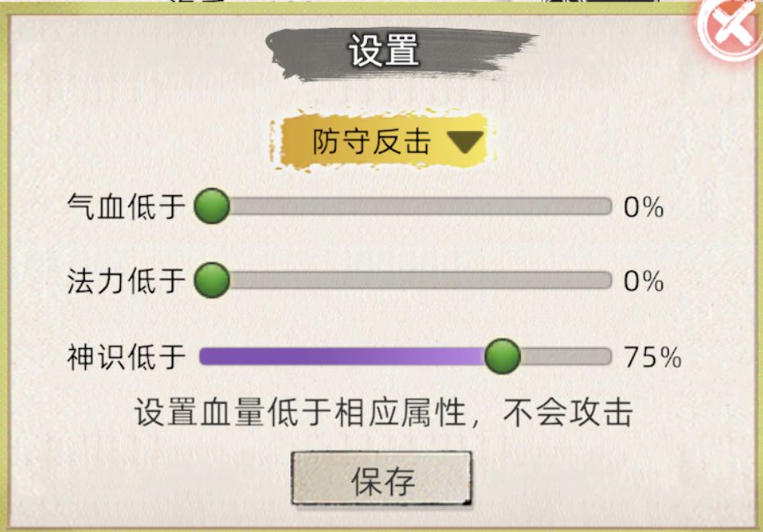Viewport: 763px width, 532px height.
Task: Click the purple filled part of the 神识低于 slider
Action: [x=343, y=356]
